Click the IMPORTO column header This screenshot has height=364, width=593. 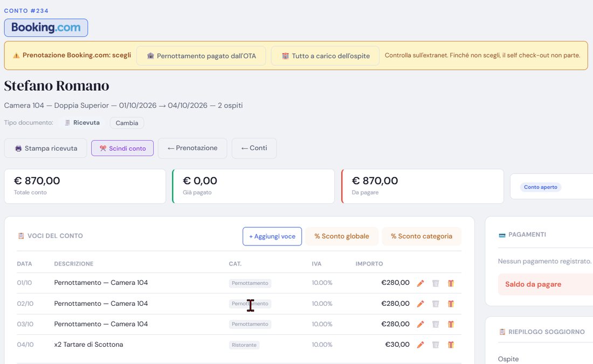(369, 264)
